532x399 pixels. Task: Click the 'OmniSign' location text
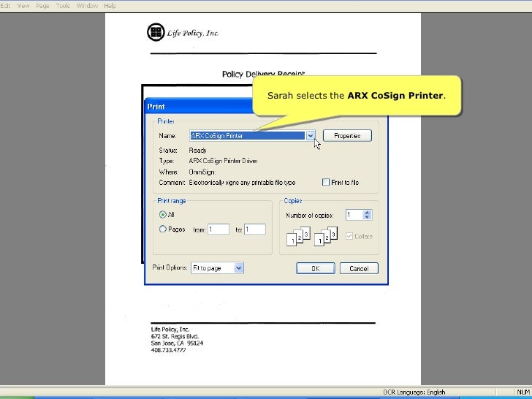point(202,172)
